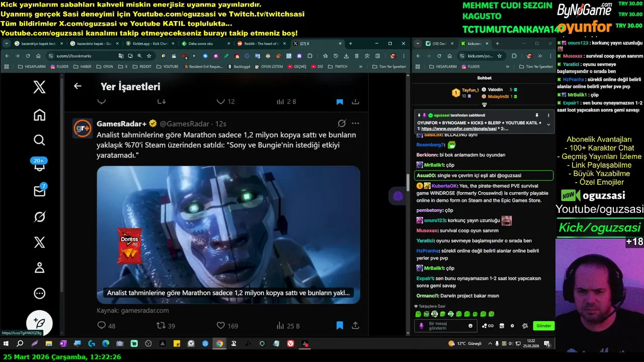Image resolution: width=644 pixels, height=362 pixels.
Task: Open X More circle menu icon
Action: click(39, 293)
